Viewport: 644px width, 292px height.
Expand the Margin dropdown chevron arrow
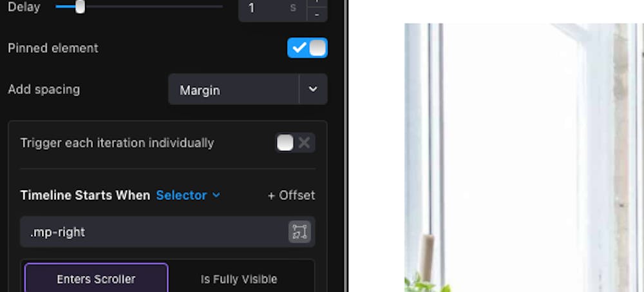pyautogui.click(x=313, y=89)
